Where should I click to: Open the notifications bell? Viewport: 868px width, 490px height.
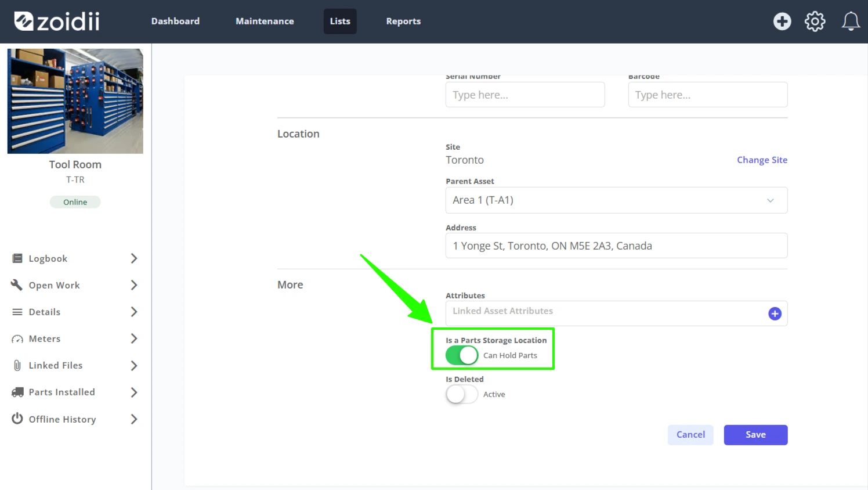[851, 21]
